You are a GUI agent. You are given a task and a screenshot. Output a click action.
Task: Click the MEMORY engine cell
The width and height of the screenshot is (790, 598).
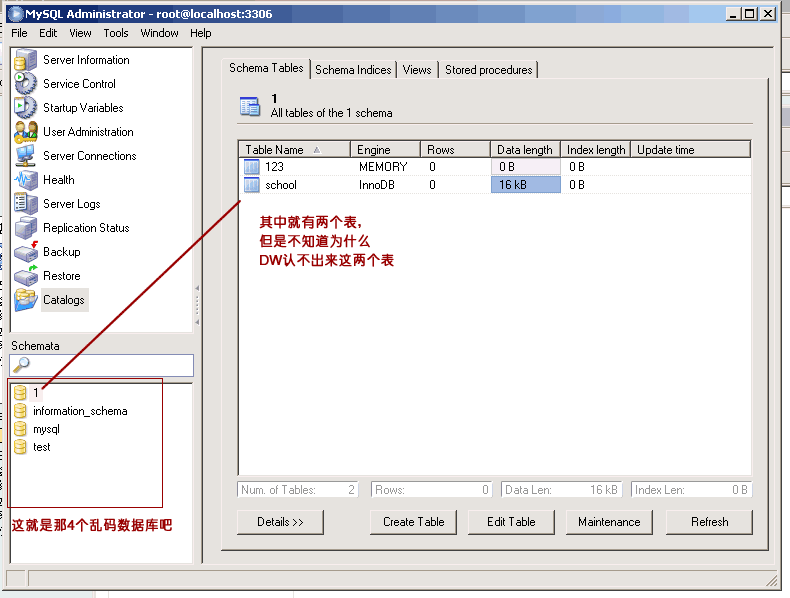383,167
